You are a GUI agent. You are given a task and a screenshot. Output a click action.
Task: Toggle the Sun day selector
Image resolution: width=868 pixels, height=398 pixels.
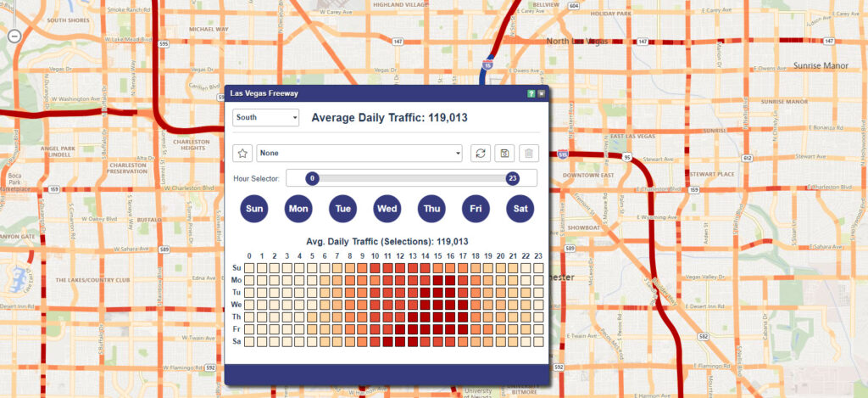[254, 208]
